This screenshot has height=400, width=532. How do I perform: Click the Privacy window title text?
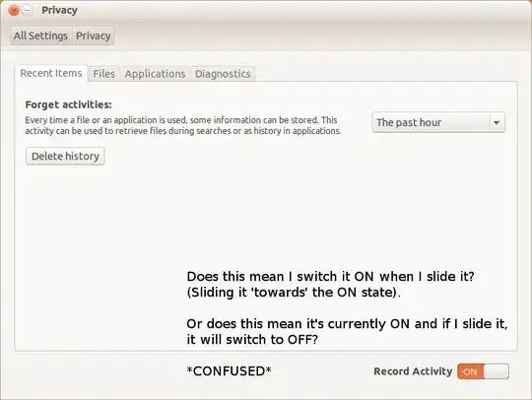59,10
